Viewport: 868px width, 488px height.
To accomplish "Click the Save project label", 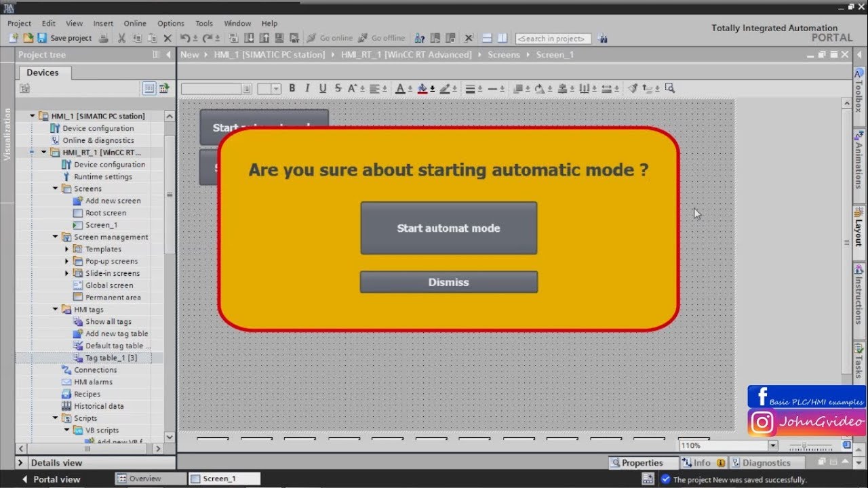I will 71,39.
